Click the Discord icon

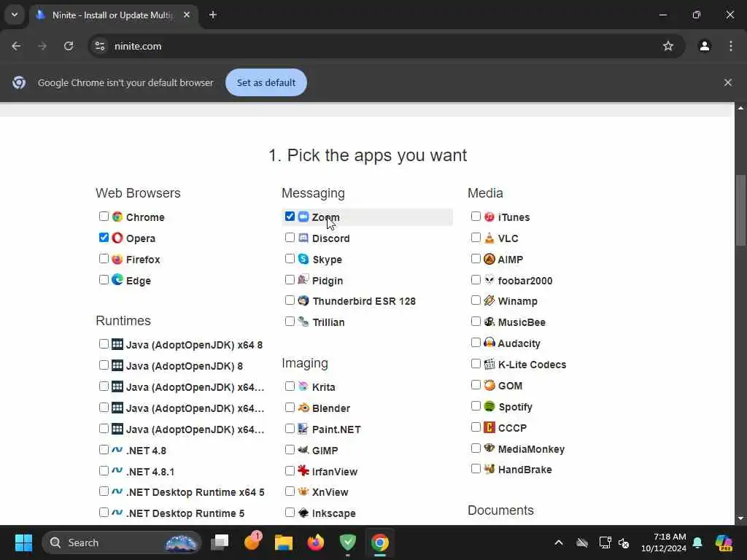303,238
